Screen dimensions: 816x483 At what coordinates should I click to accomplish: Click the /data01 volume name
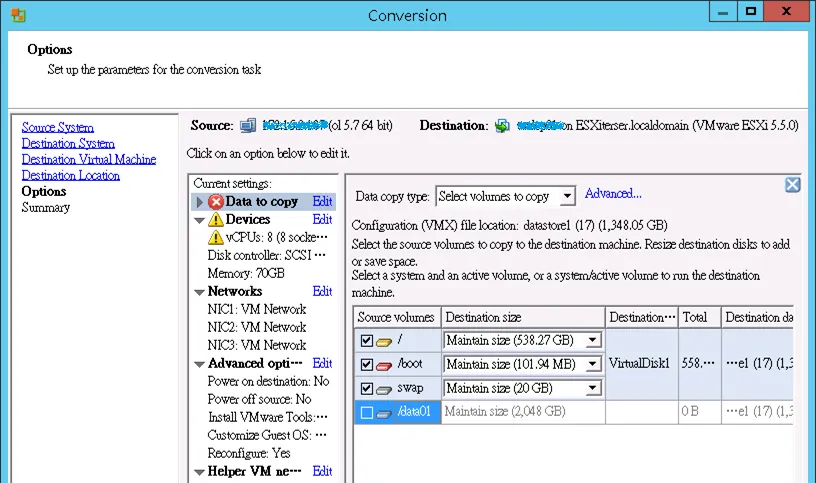pos(414,412)
